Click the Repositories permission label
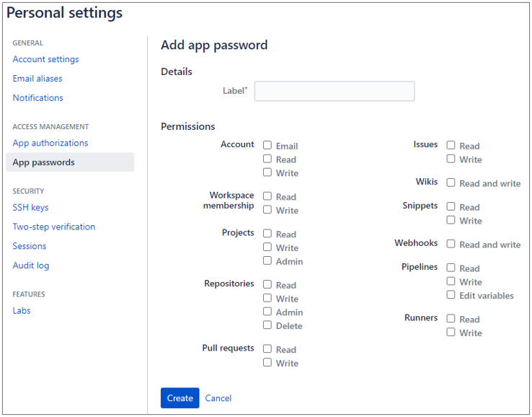Image resolution: width=532 pixels, height=417 pixels. [229, 284]
